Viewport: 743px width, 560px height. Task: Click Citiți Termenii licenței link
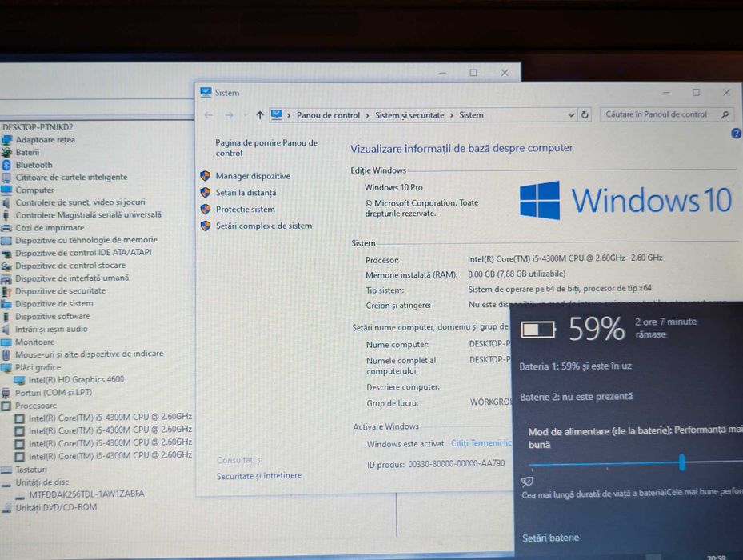pos(481,443)
